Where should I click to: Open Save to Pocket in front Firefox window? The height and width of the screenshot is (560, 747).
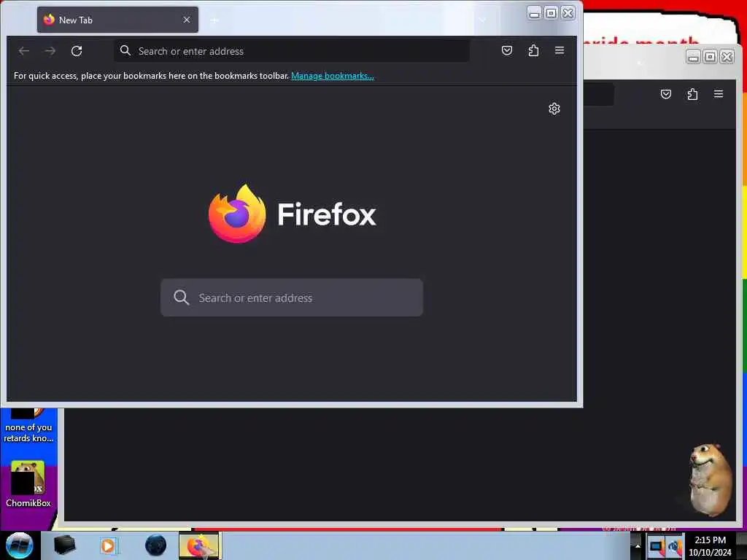point(507,50)
